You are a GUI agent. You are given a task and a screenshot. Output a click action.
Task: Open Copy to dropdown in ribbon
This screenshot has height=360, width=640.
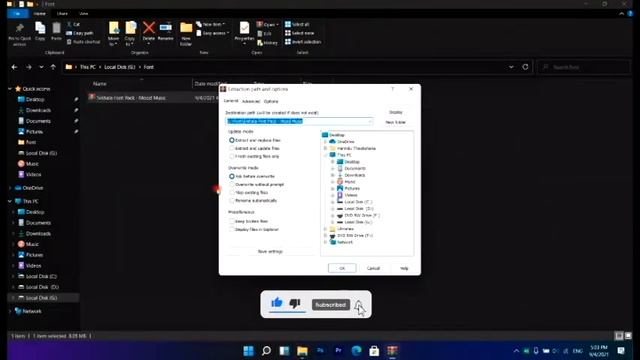[130, 41]
